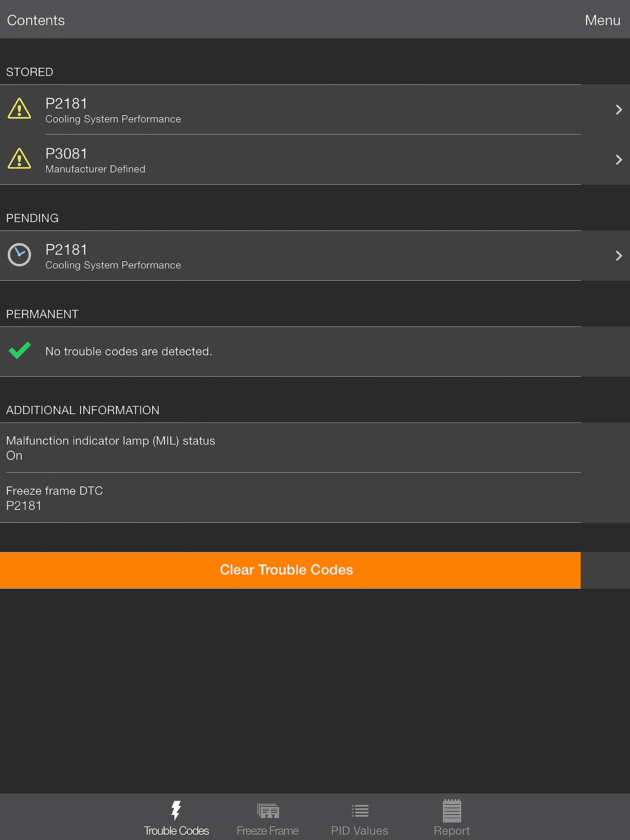Tap the clock icon beside pending P2181

(x=19, y=255)
